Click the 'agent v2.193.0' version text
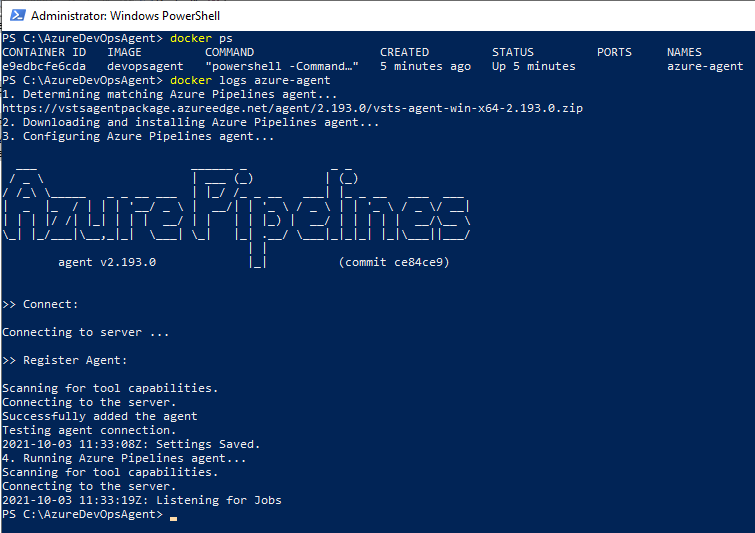 tap(107, 262)
